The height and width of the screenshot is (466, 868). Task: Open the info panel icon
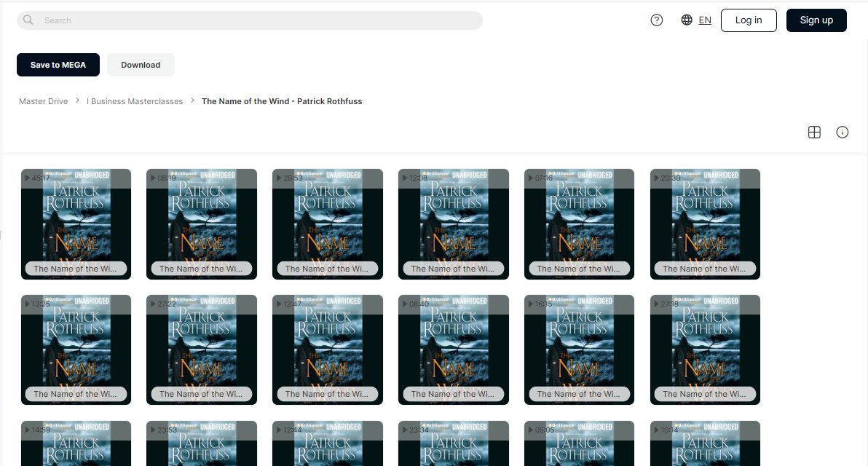tap(842, 133)
